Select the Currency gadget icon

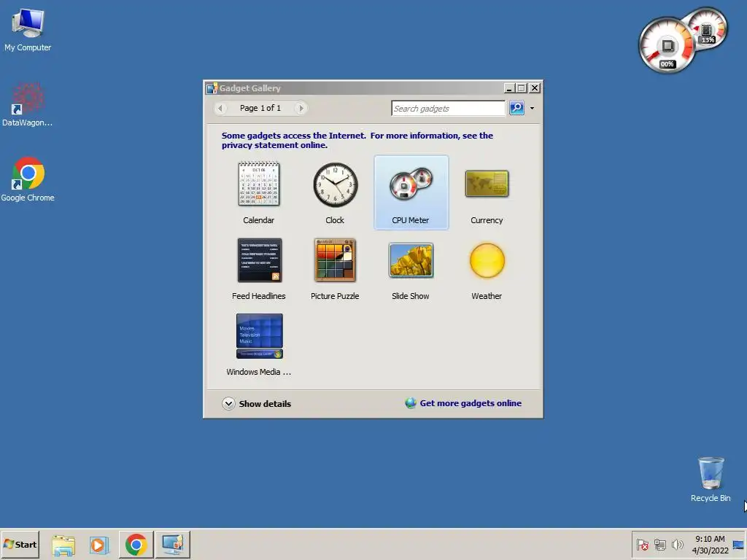(487, 184)
